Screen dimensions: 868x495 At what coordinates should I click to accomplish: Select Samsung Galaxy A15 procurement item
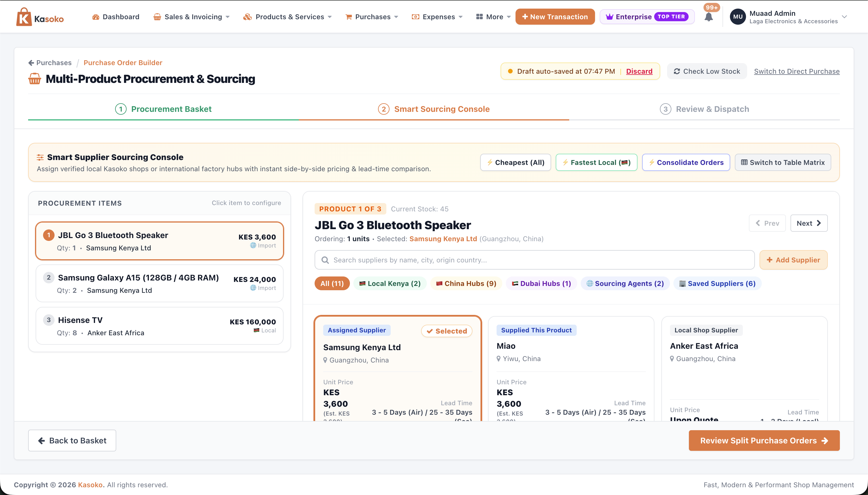pyautogui.click(x=160, y=284)
